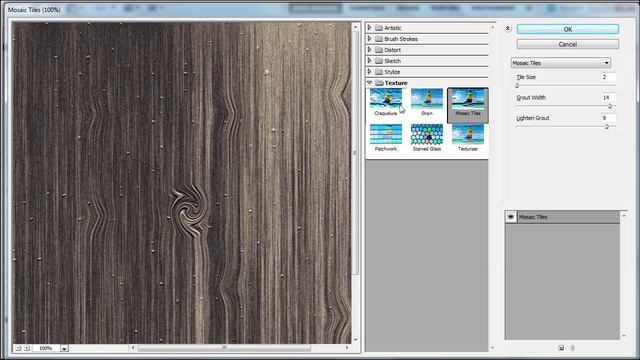Click the Tile Size value field
The height and width of the screenshot is (360, 640).
click(x=608, y=77)
